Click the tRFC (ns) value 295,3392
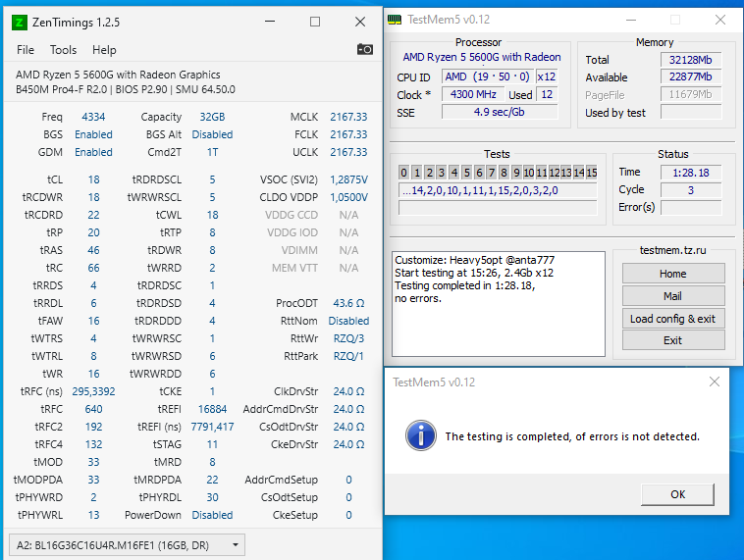 93,391
